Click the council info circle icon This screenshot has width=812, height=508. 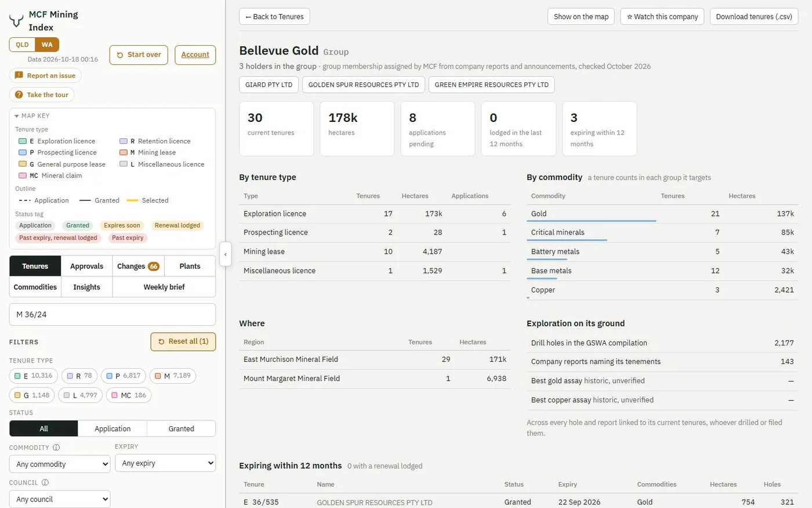click(x=45, y=482)
